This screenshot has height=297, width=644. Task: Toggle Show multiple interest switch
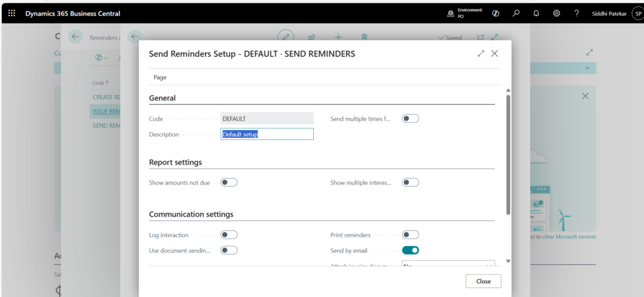[x=410, y=183]
